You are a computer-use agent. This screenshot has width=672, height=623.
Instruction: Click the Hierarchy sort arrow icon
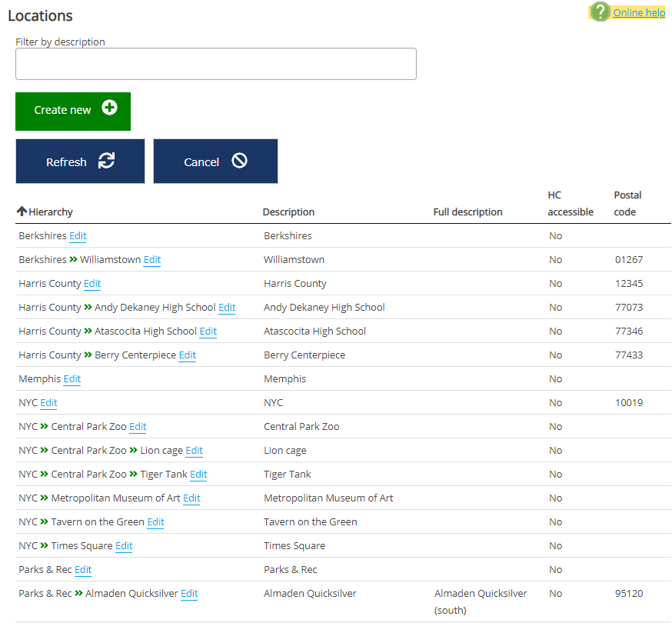click(x=22, y=212)
